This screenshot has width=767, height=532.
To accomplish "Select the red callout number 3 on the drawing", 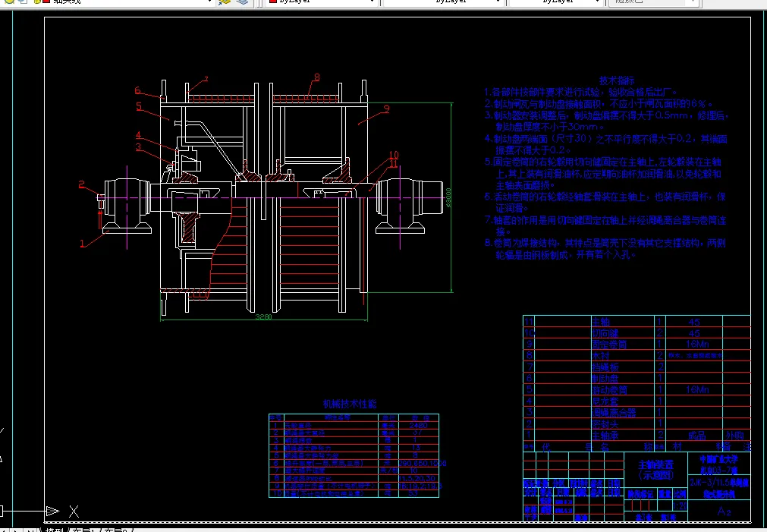I will point(138,146).
